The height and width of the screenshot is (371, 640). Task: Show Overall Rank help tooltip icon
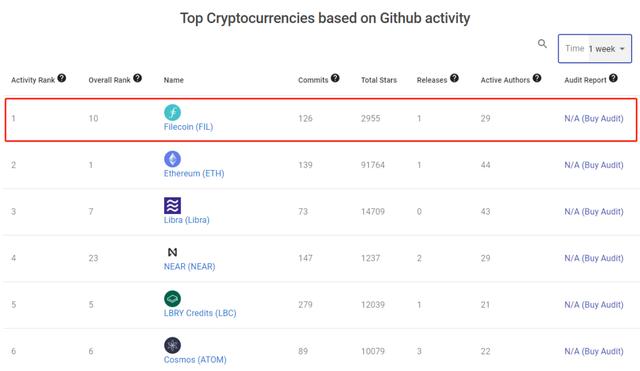click(138, 78)
